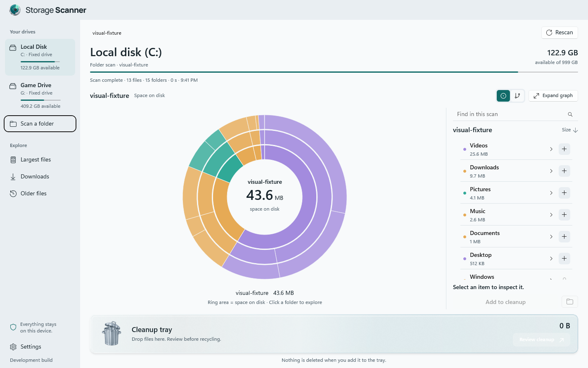
Task: Expand the Downloads folder chevron
Action: click(x=551, y=171)
